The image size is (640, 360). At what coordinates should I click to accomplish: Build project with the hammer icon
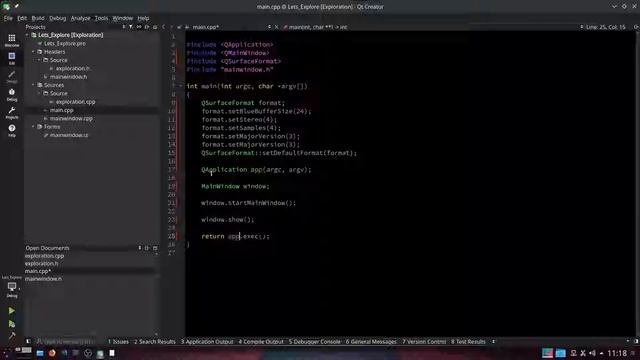pyautogui.click(x=11, y=336)
